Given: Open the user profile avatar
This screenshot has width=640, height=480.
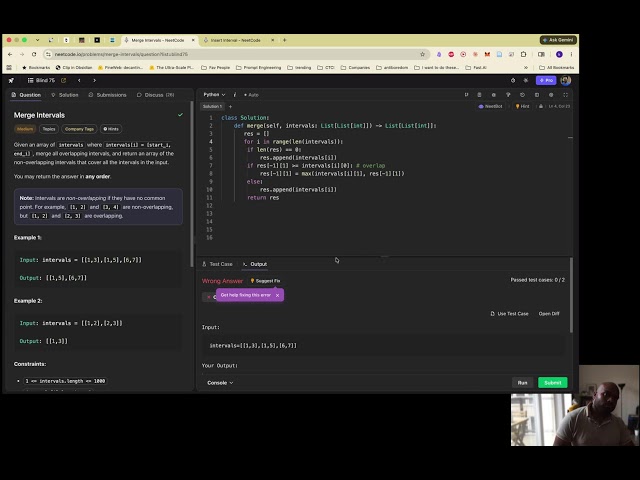Looking at the screenshot, I should pos(565,80).
